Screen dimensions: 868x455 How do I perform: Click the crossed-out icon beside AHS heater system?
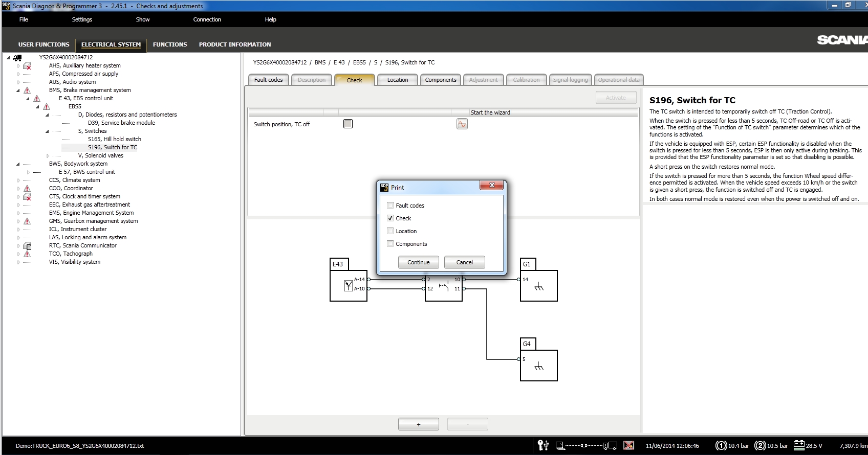(27, 66)
